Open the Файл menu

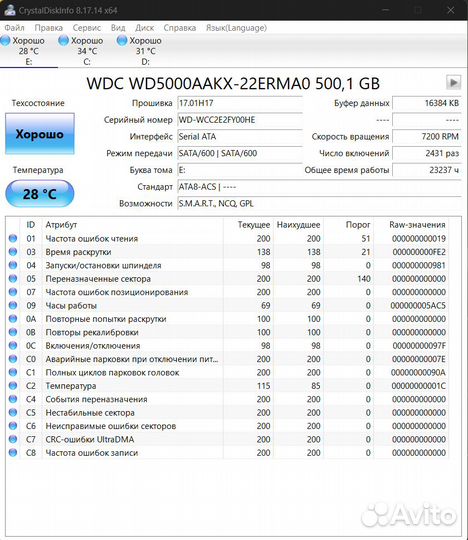tap(14, 28)
